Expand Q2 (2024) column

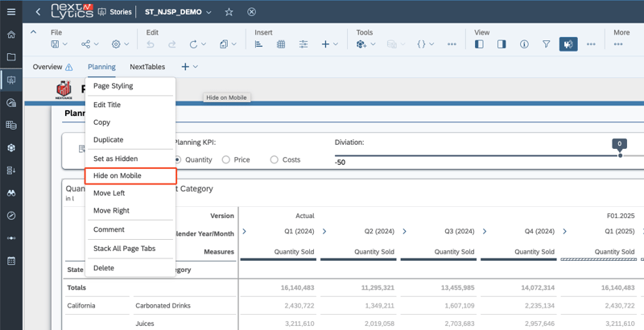324,232
